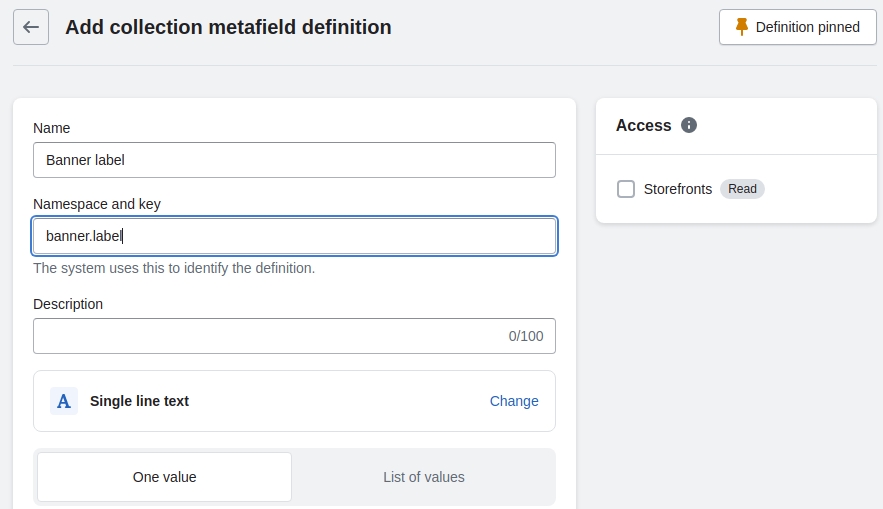Click the Storefronts label text
This screenshot has height=509, width=883.
pos(677,189)
